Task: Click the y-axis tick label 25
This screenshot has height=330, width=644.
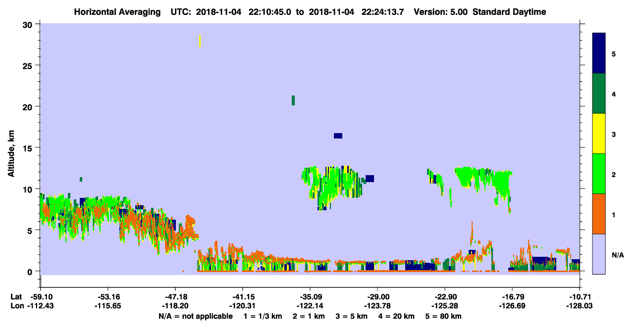Action: coord(29,66)
